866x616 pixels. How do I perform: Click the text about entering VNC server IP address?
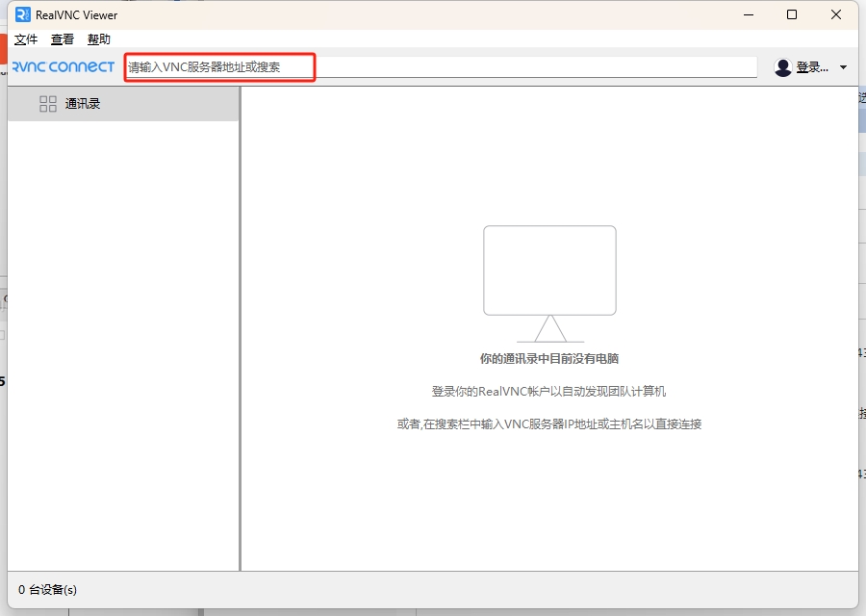coord(549,423)
